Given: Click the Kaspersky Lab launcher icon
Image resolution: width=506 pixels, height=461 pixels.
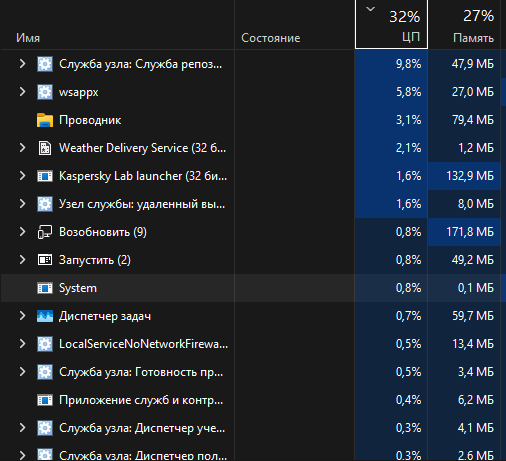Looking at the screenshot, I should pyautogui.click(x=45, y=176).
